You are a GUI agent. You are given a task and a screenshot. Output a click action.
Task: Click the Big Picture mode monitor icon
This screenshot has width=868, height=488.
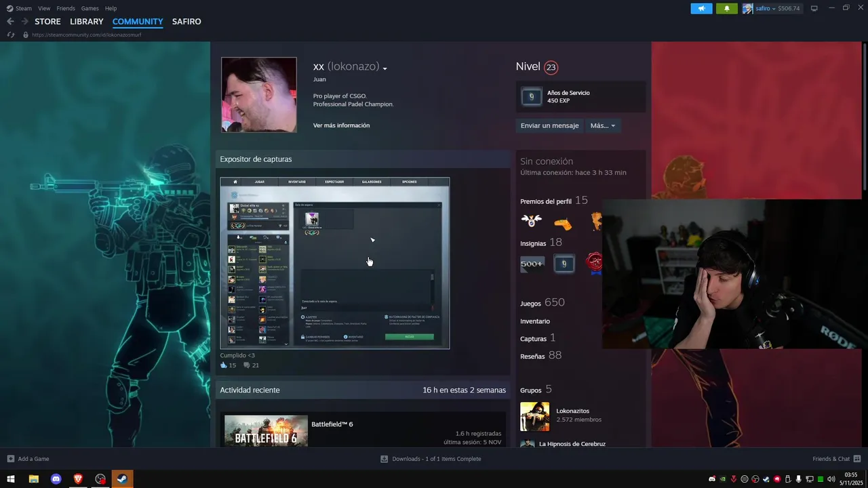[814, 8]
